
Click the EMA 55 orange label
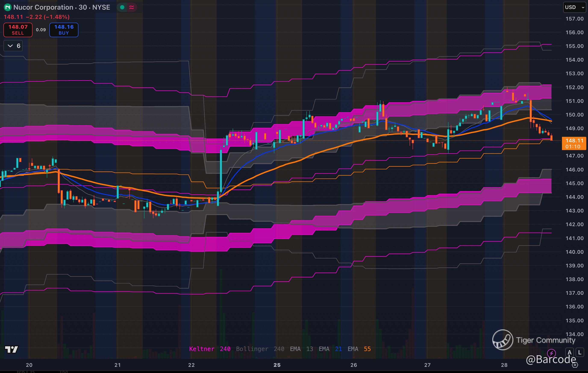pos(359,349)
